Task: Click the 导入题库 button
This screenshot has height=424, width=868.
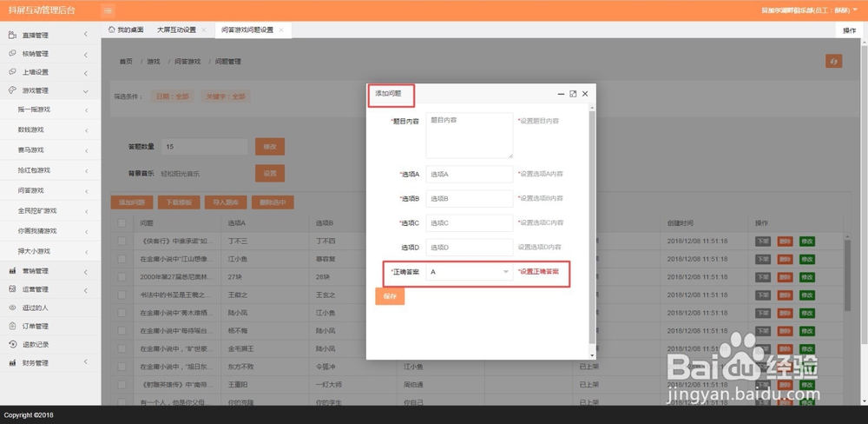Action: point(226,202)
